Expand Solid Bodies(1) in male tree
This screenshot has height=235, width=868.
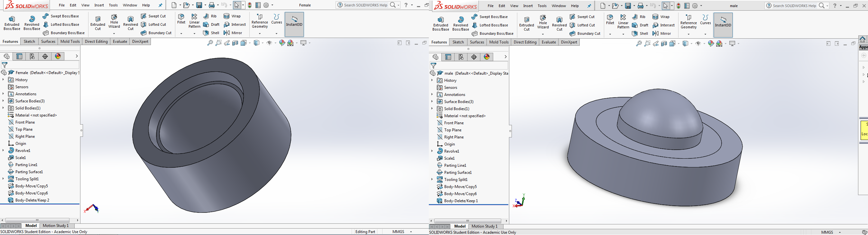point(432,109)
